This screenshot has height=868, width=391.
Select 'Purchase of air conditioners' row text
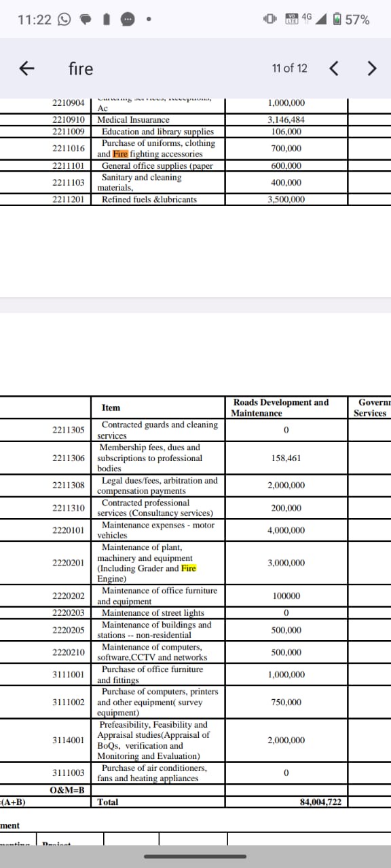point(153,773)
